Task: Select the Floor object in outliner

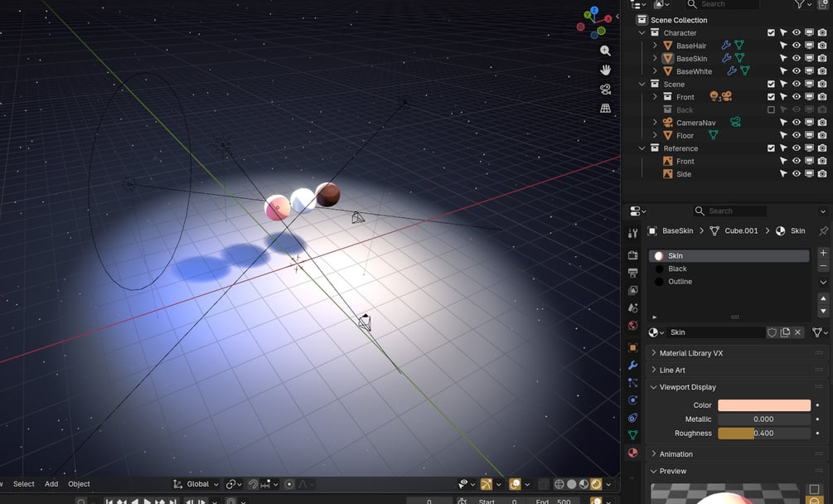Action: coord(685,135)
